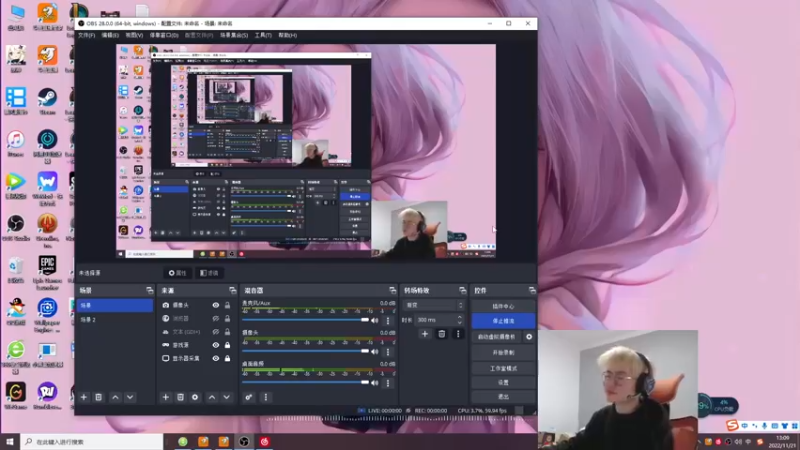Screen dimensions: 800x450
Task: Click the 工作室模式 studio mode button
Action: tap(503, 368)
